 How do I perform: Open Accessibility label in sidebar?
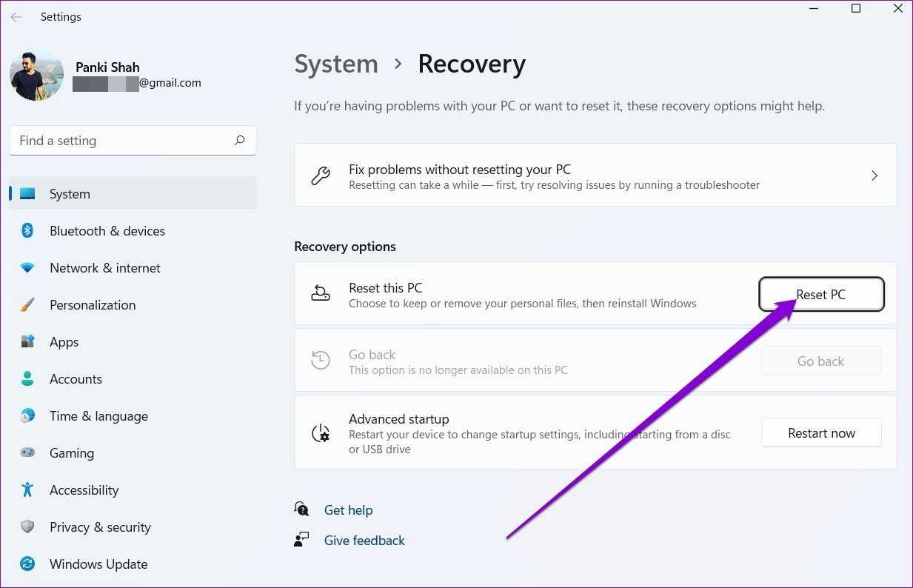[x=84, y=490]
